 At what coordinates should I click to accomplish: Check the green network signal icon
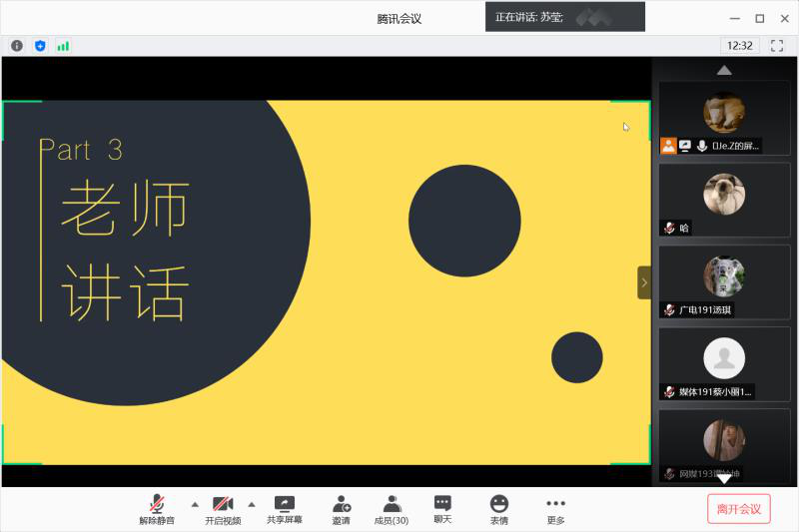(x=63, y=45)
